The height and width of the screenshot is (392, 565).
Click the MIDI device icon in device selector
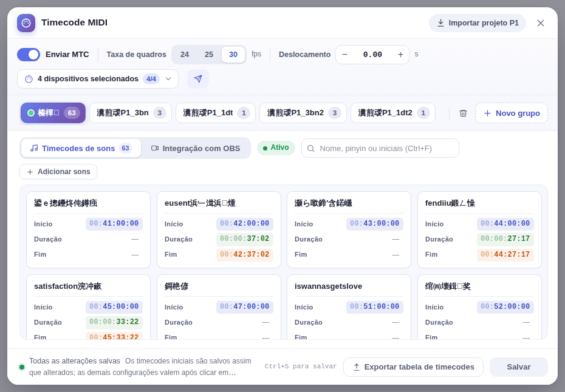29,79
